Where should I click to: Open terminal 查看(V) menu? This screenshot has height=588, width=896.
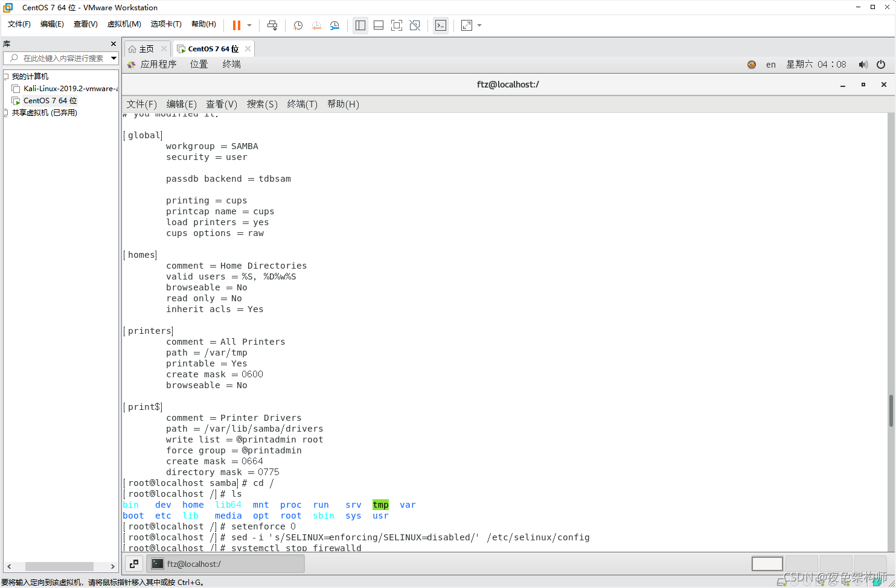coord(222,104)
